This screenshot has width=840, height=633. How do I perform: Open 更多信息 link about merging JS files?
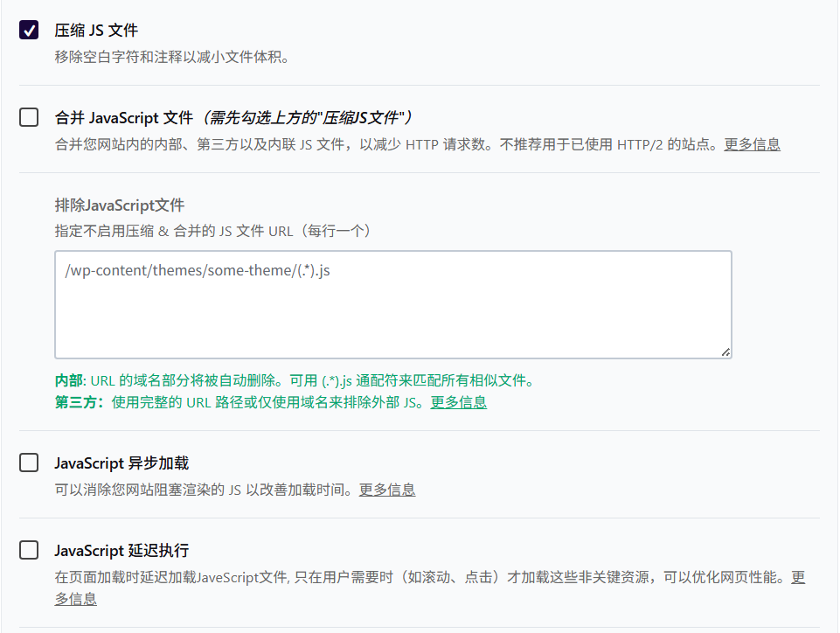pyautogui.click(x=752, y=145)
